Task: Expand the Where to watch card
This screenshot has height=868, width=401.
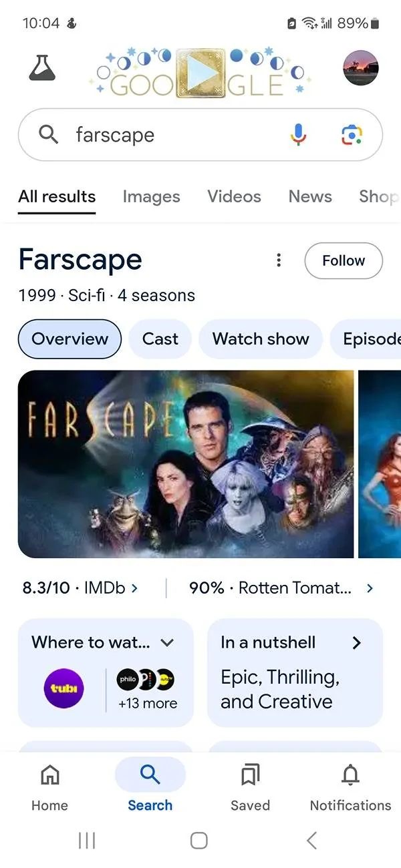Action: pyautogui.click(x=167, y=642)
